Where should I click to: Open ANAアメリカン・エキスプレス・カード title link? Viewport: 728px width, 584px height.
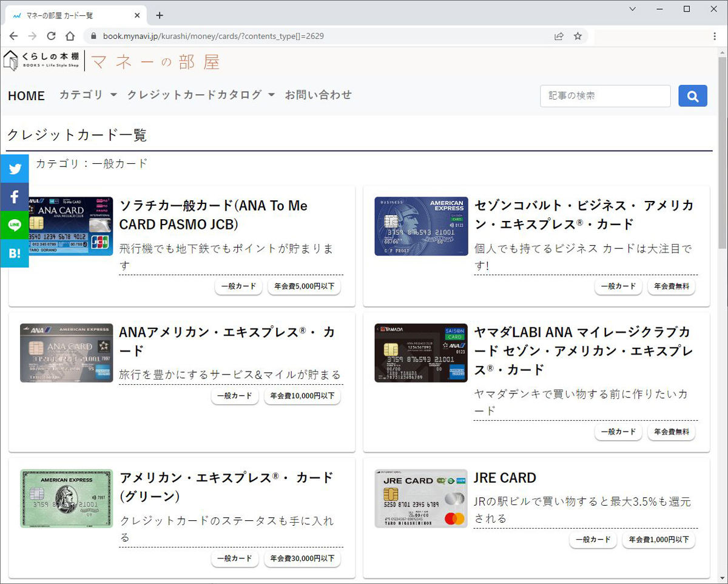pyautogui.click(x=227, y=341)
